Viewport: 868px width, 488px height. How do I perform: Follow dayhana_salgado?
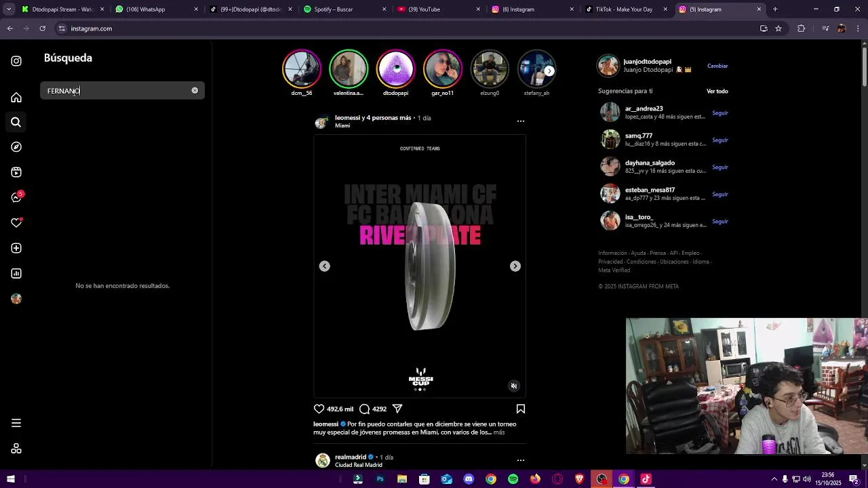click(x=720, y=167)
